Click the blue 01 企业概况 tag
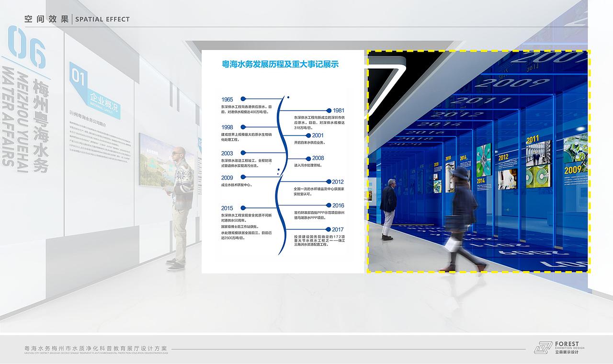This screenshot has height=364, width=613. [x=94, y=90]
